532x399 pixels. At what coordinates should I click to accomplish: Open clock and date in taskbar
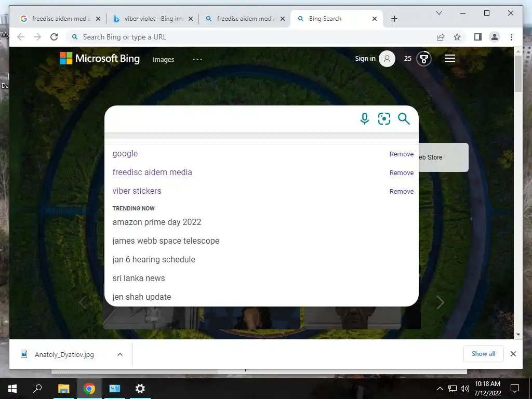click(487, 389)
